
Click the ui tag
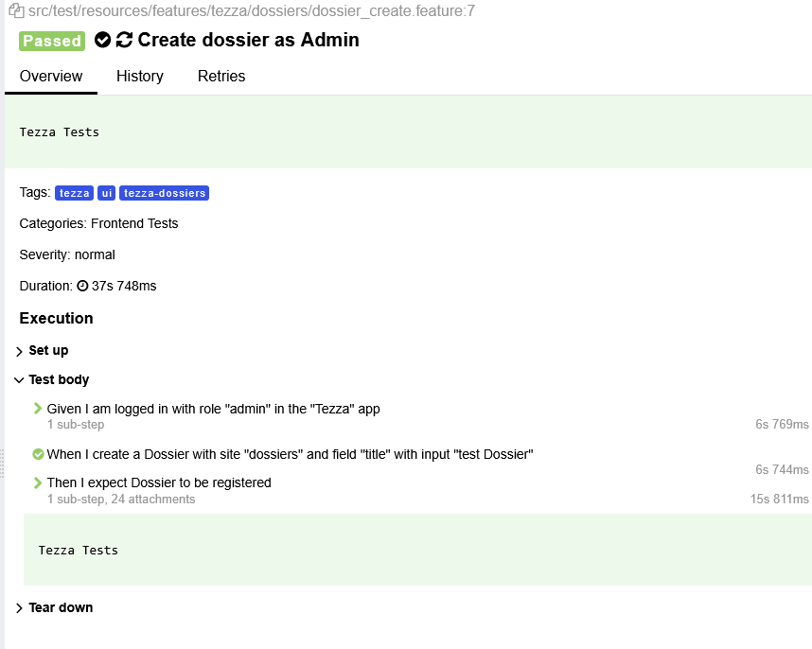(107, 193)
